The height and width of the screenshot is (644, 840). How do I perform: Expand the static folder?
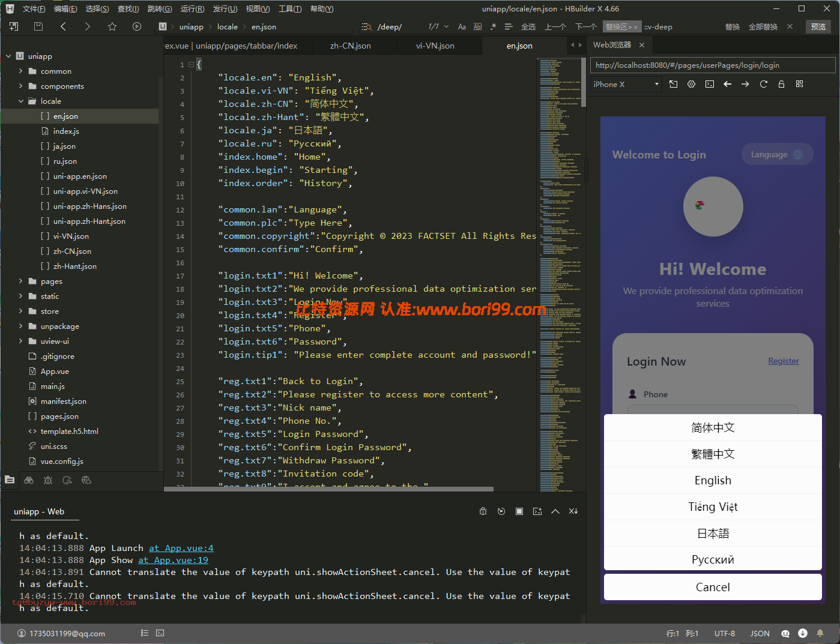pyautogui.click(x=21, y=296)
